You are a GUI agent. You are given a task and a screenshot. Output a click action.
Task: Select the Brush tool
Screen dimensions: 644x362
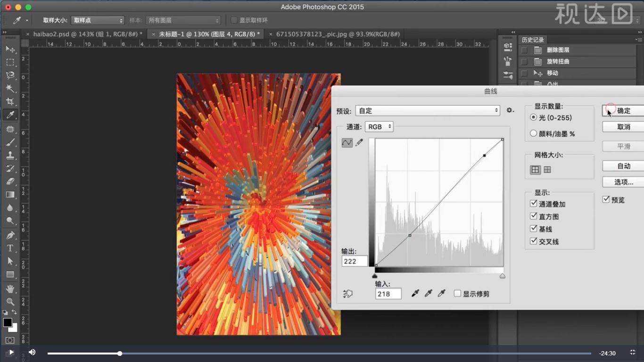coord(10,142)
